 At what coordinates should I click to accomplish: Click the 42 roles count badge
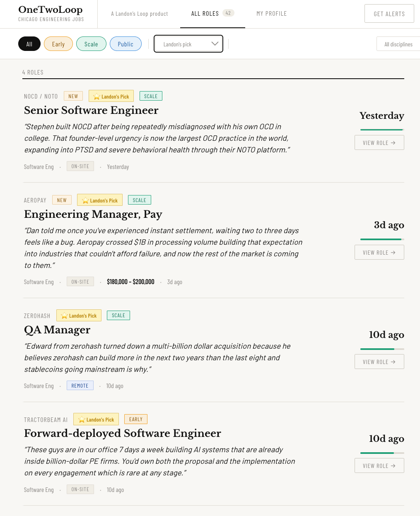228,13
